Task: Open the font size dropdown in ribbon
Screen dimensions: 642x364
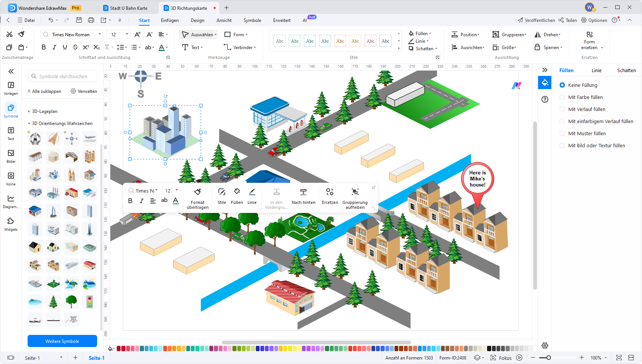Action: click(127, 34)
